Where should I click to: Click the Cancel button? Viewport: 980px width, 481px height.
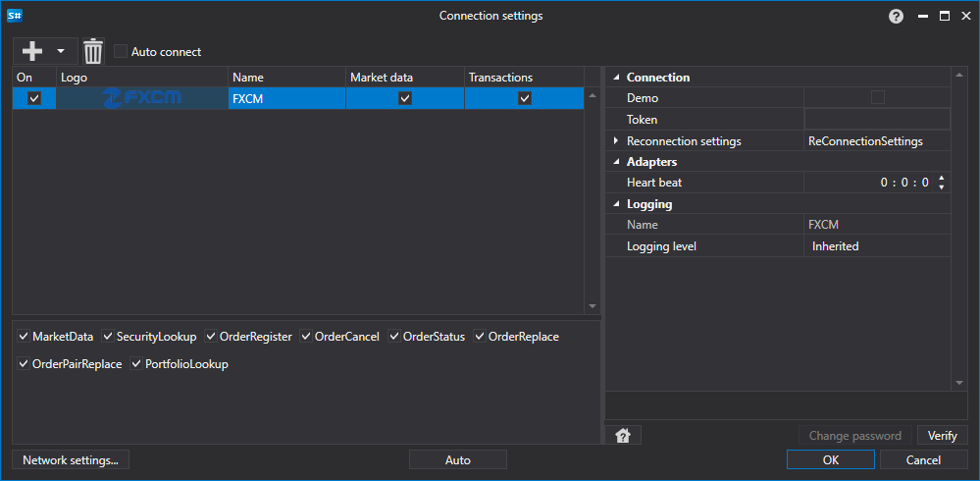pos(923,460)
